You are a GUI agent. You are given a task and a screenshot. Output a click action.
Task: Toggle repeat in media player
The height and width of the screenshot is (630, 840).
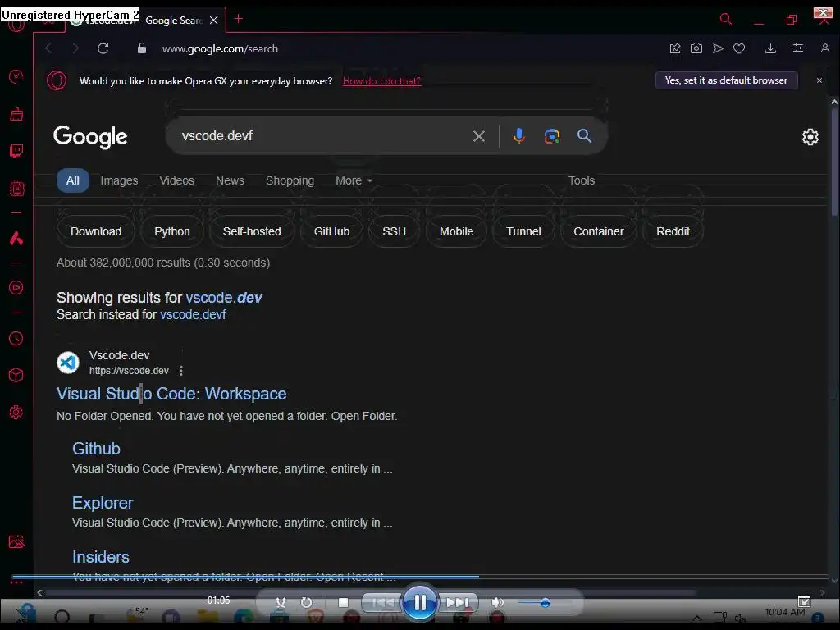(307, 603)
